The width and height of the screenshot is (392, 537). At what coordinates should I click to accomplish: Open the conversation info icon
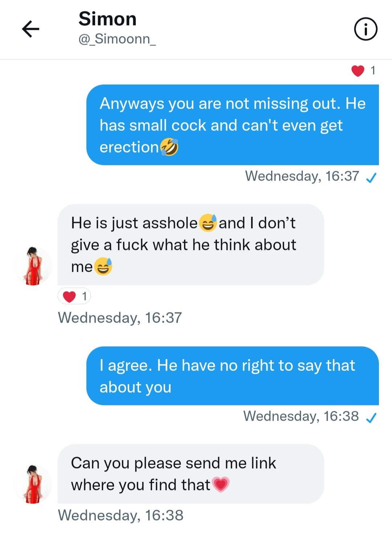click(x=366, y=30)
